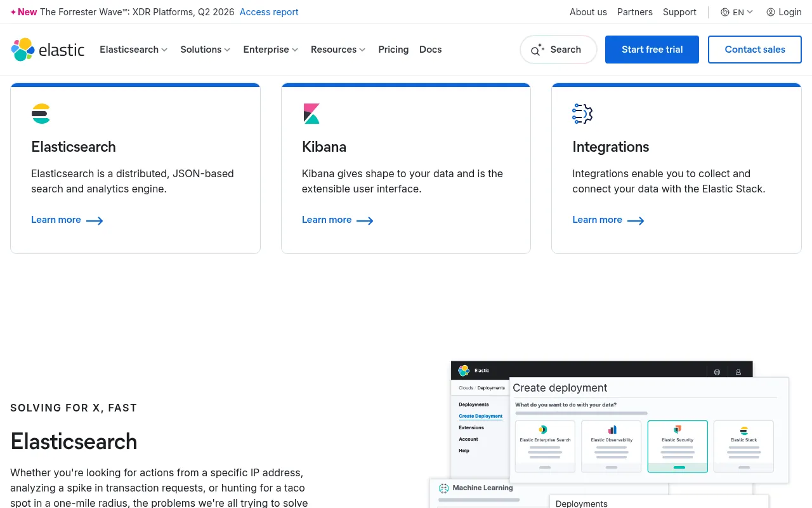The height and width of the screenshot is (508, 812).
Task: Click the Search field in the header
Action: click(558, 50)
